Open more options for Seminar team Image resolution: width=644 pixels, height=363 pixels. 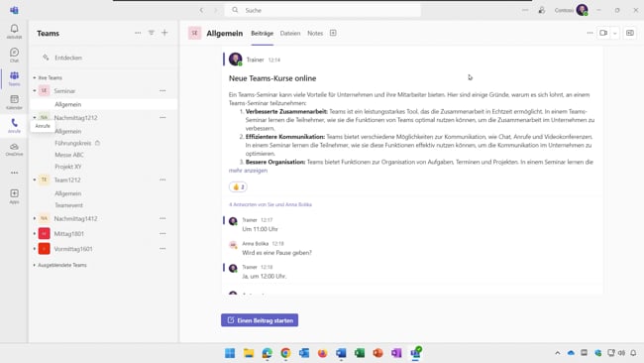[x=162, y=91]
